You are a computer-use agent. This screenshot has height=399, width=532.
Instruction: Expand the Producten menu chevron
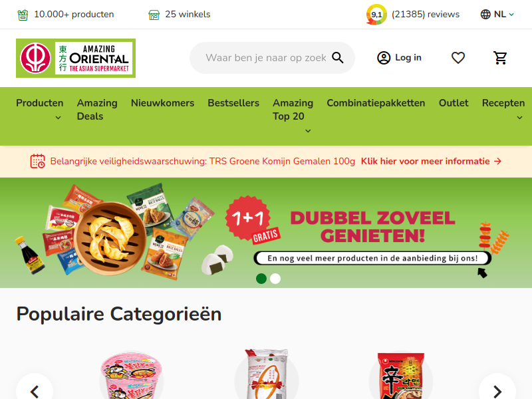(x=58, y=118)
